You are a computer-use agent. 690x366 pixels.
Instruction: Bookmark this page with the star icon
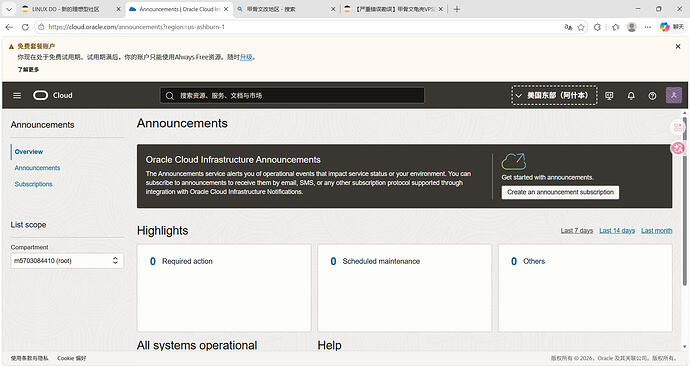pyautogui.click(x=581, y=27)
